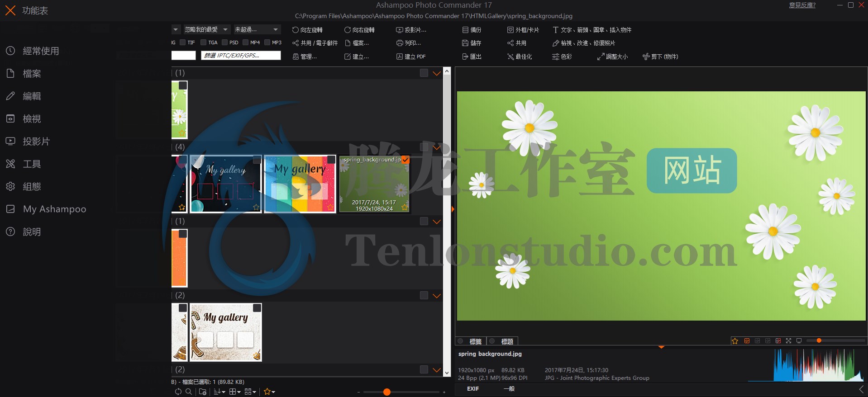Collapse the first (1) group with its chevron
Screen dimensions: 868x397
[x=437, y=73]
